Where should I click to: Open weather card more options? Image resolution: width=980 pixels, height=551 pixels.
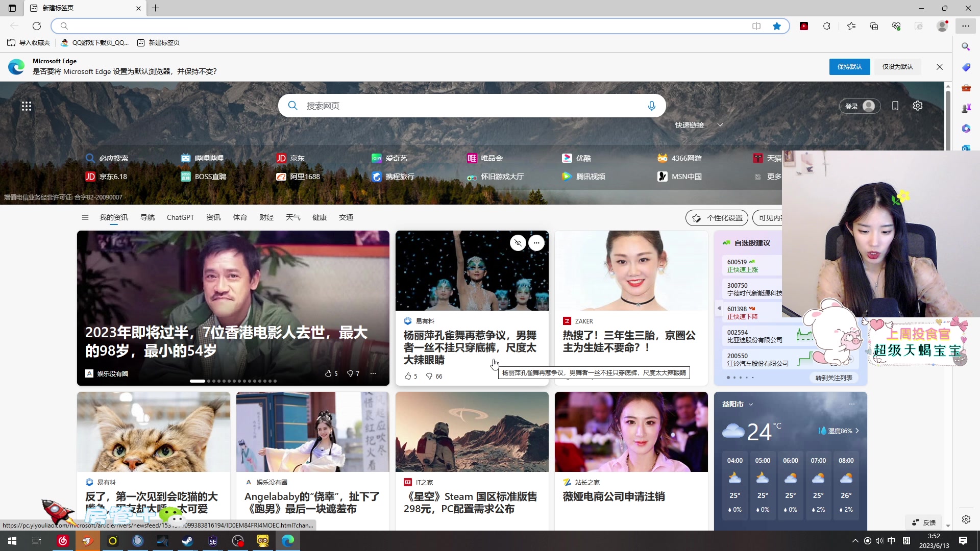click(x=851, y=404)
